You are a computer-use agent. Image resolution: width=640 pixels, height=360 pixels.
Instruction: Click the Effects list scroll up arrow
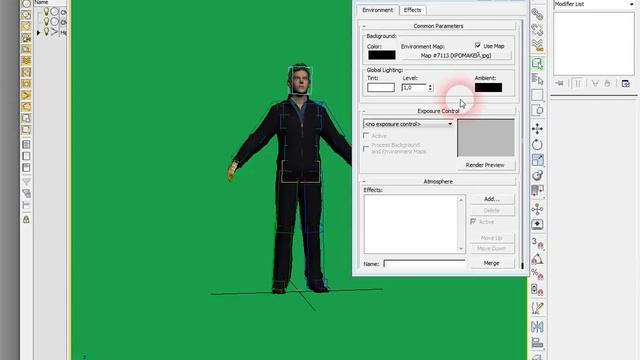461,200
